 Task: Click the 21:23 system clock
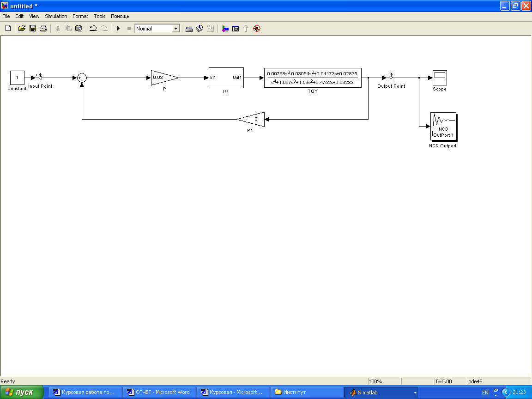(x=520, y=392)
